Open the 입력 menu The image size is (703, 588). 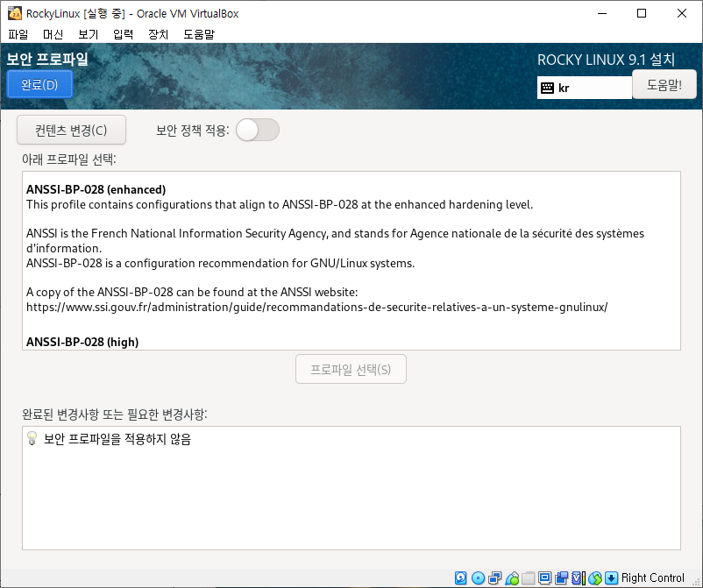tap(123, 34)
